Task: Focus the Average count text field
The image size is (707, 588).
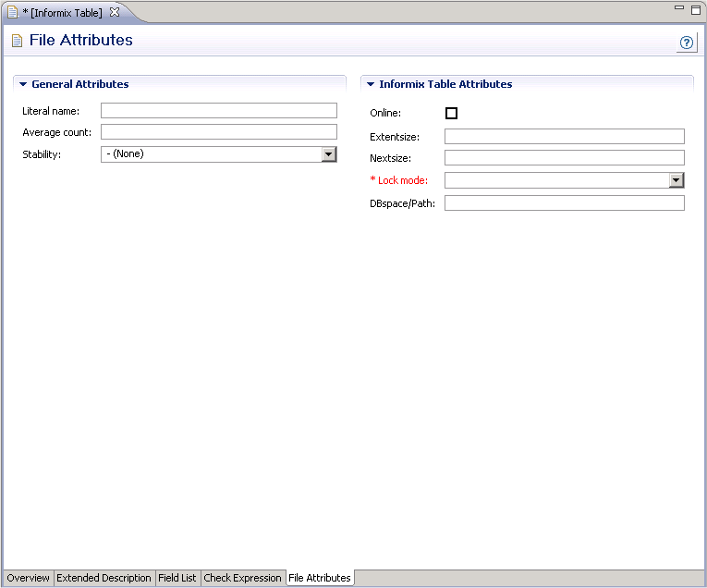Action: 218,132
